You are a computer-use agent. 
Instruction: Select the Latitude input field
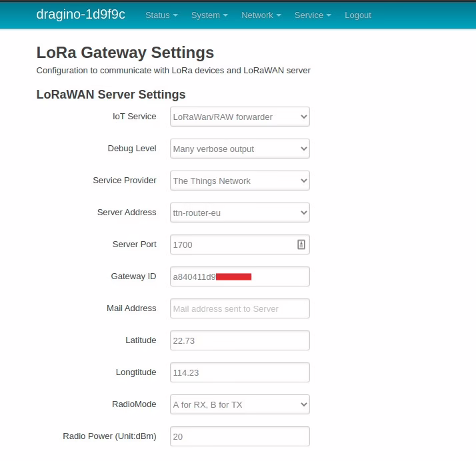tap(240, 340)
